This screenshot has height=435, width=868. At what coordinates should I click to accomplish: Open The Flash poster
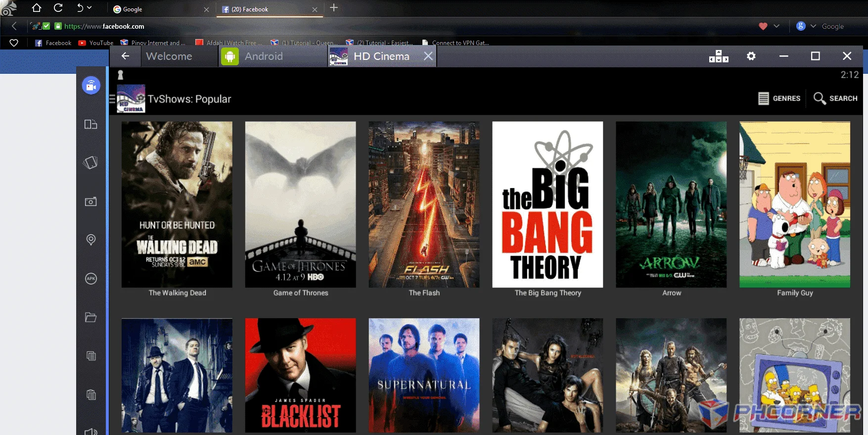[x=424, y=204]
